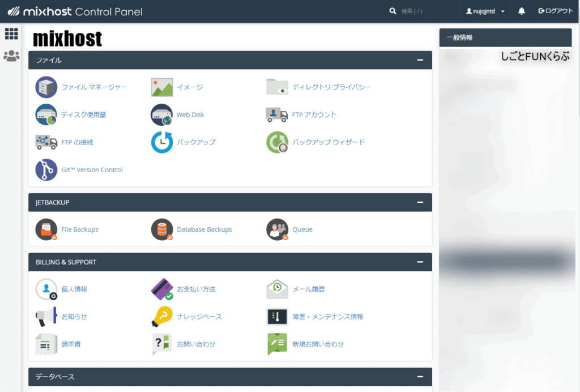Viewport: 580px width, 392px height.
Task: Collapse the BILLING & SUPPORT section
Action: click(x=420, y=262)
